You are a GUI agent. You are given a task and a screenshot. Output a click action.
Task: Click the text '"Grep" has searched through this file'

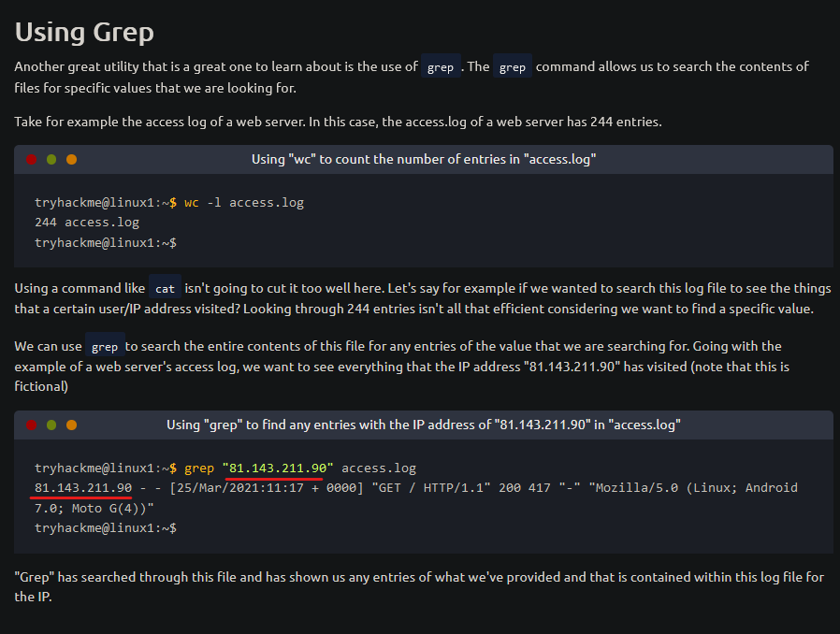(125, 577)
